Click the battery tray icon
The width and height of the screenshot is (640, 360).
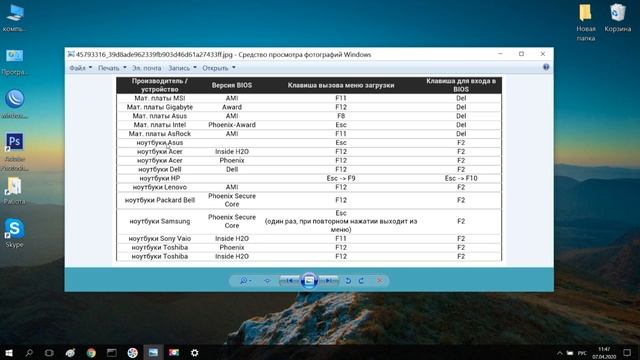tap(570, 353)
